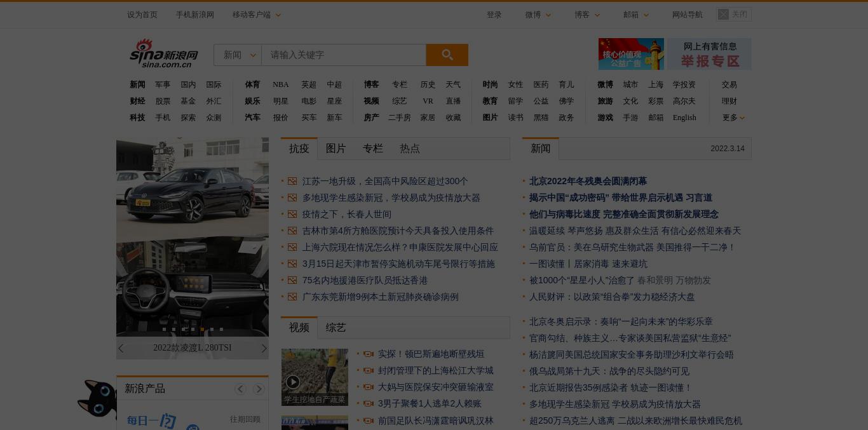Click image icon beside 广东东莞新增9例 headline
The width and height of the screenshot is (868, 430).
tap(292, 297)
